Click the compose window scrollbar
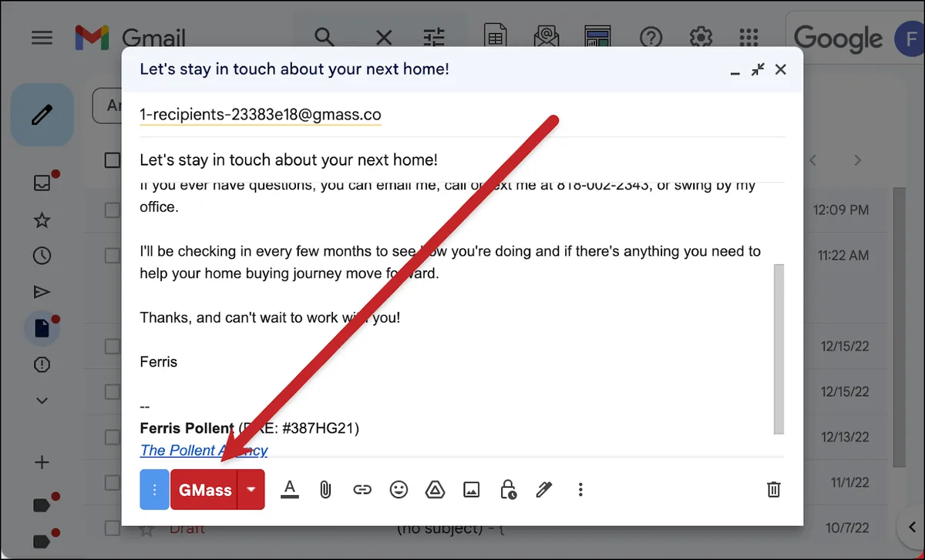This screenshot has width=925, height=560. 779,349
